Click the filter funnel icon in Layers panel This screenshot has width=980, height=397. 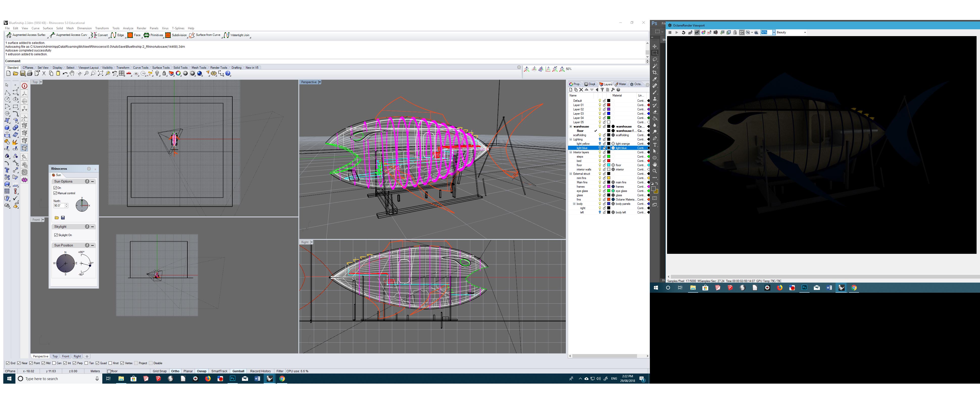click(x=602, y=90)
